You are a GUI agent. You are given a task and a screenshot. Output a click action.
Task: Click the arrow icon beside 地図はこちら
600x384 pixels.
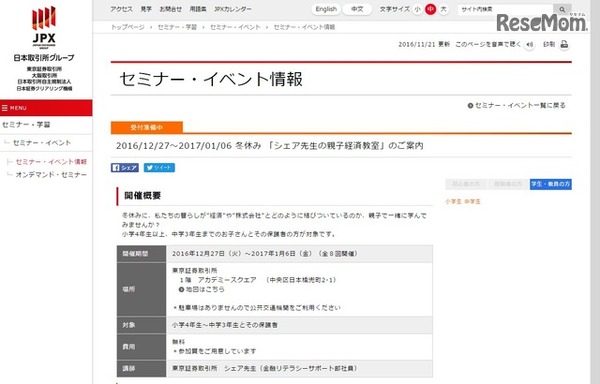[181, 290]
